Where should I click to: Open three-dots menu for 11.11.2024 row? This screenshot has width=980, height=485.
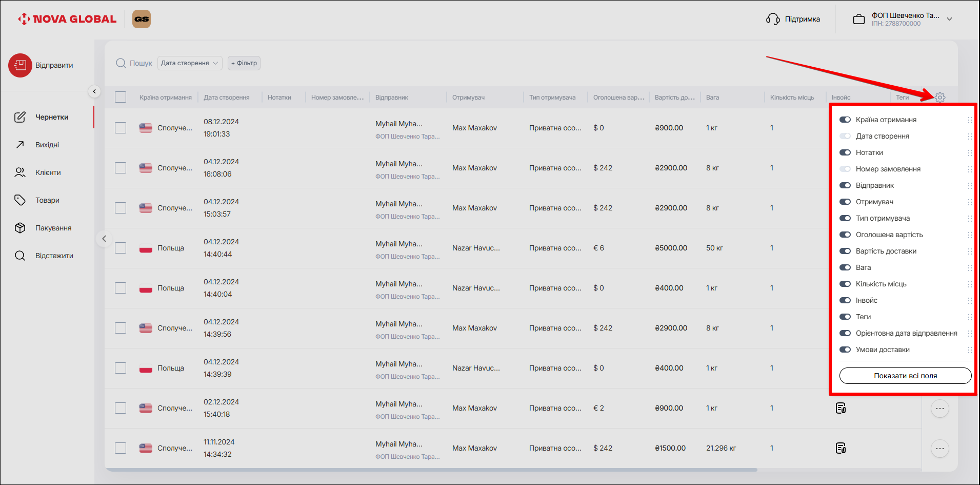(939, 449)
